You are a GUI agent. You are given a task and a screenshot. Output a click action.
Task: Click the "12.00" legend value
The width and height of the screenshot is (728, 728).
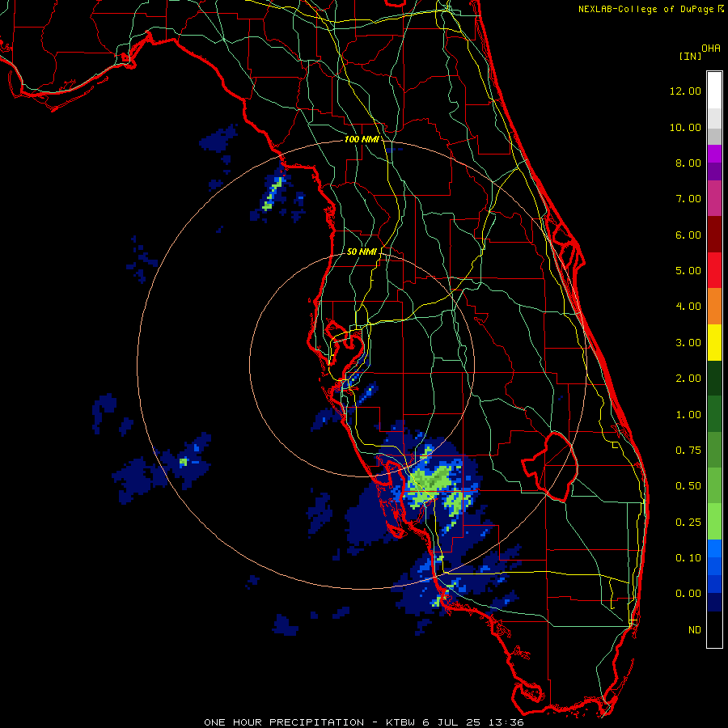[x=685, y=91]
